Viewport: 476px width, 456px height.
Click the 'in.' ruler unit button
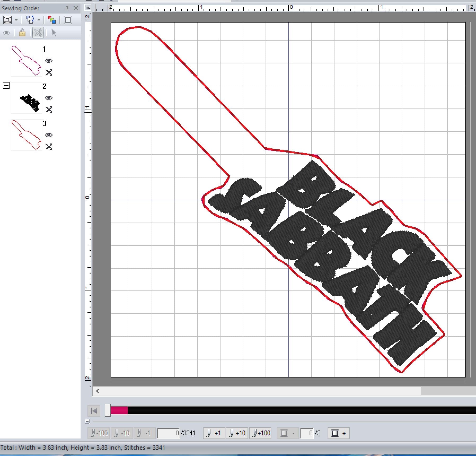pos(88,8)
